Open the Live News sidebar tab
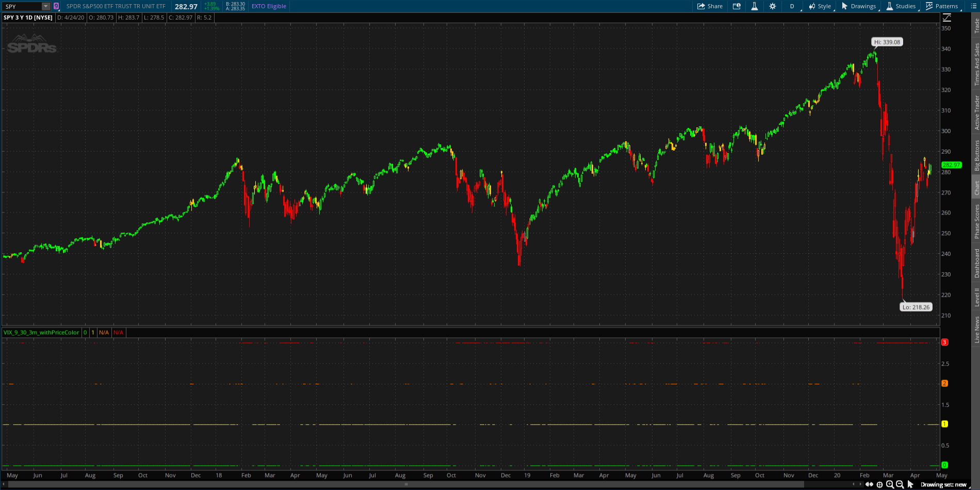Image resolution: width=980 pixels, height=490 pixels. click(976, 329)
